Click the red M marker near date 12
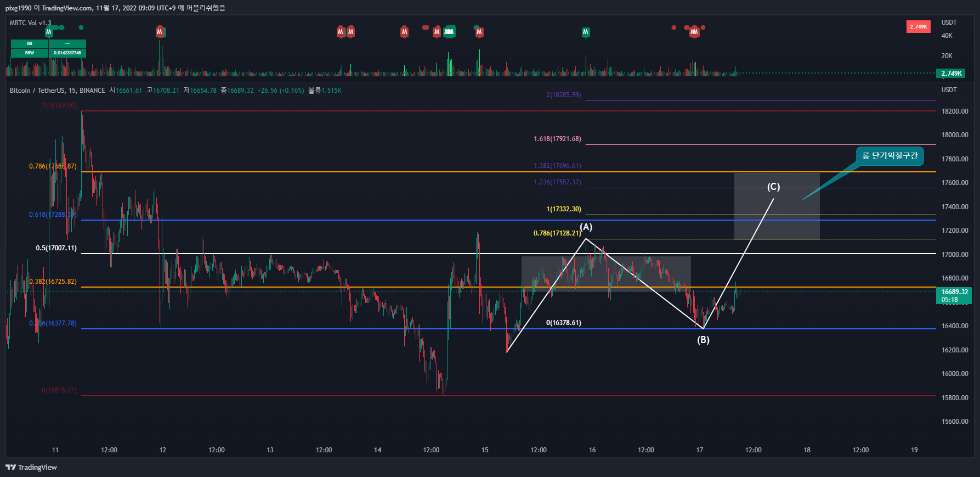980x477 pixels. pos(160,32)
